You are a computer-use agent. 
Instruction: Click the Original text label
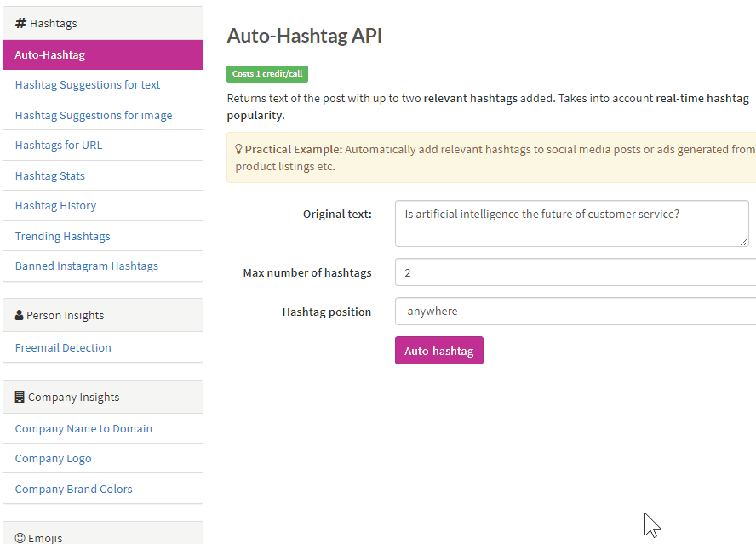coord(337,215)
